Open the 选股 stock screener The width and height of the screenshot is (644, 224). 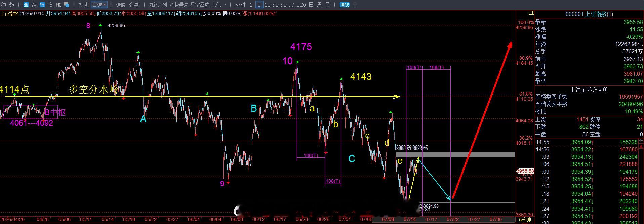tap(121, 5)
